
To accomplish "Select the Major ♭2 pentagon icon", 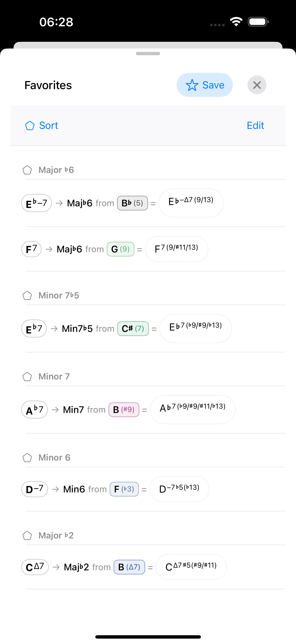I will tap(27, 536).
